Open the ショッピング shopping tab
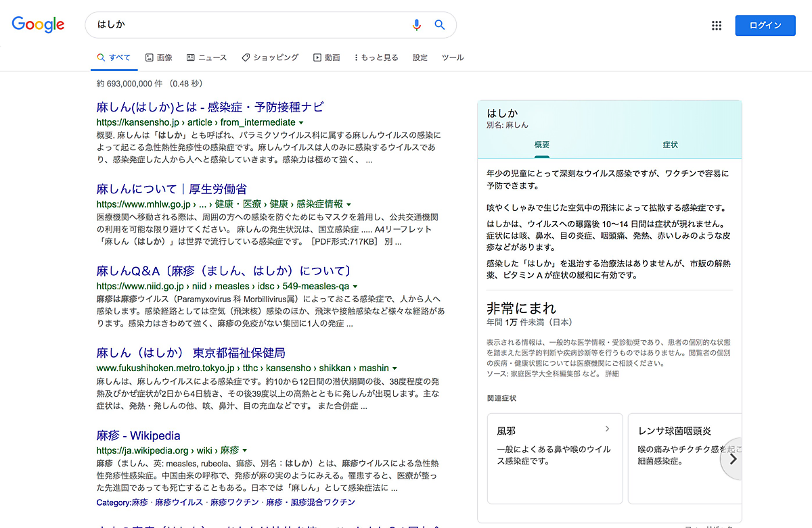Screen dimensions: 812x528 (x=269, y=58)
